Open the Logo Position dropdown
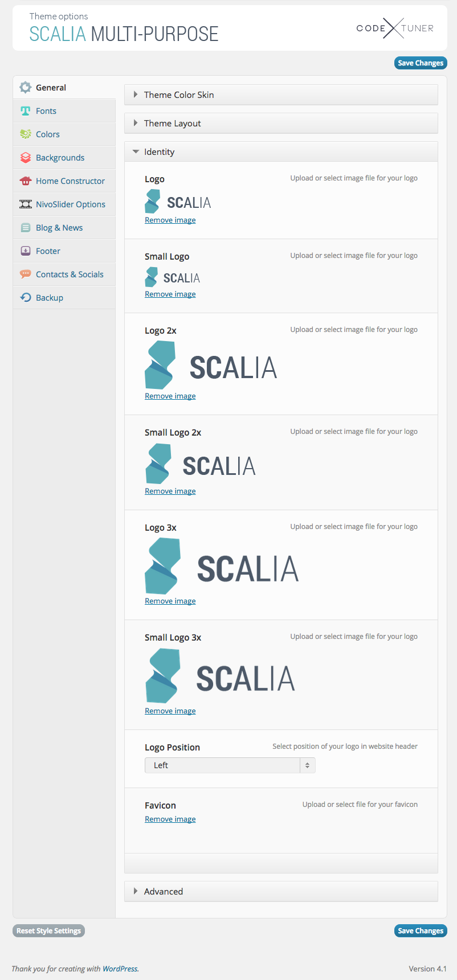Viewport: 457px width, 980px height. 230,765
